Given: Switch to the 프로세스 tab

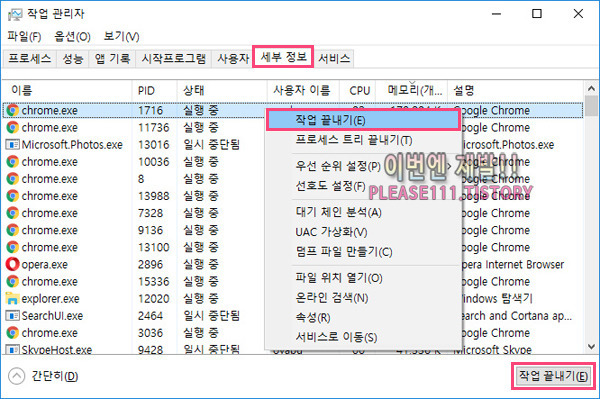Looking at the screenshot, I should click(x=30, y=59).
